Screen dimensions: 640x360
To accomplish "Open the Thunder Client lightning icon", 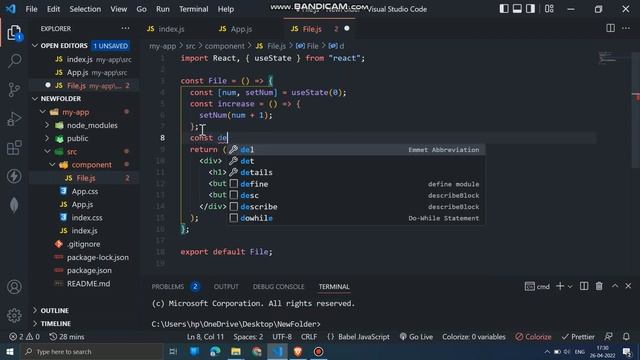I will 14,176.
